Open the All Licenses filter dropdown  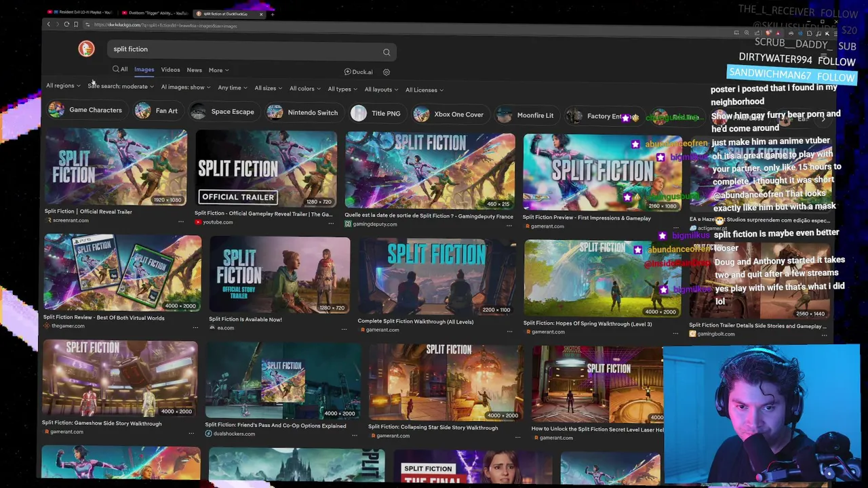(425, 90)
